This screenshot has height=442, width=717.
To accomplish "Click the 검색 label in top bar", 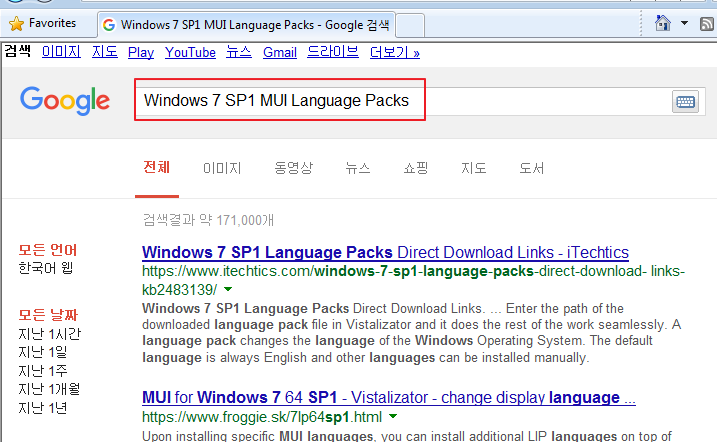I will 18,51.
